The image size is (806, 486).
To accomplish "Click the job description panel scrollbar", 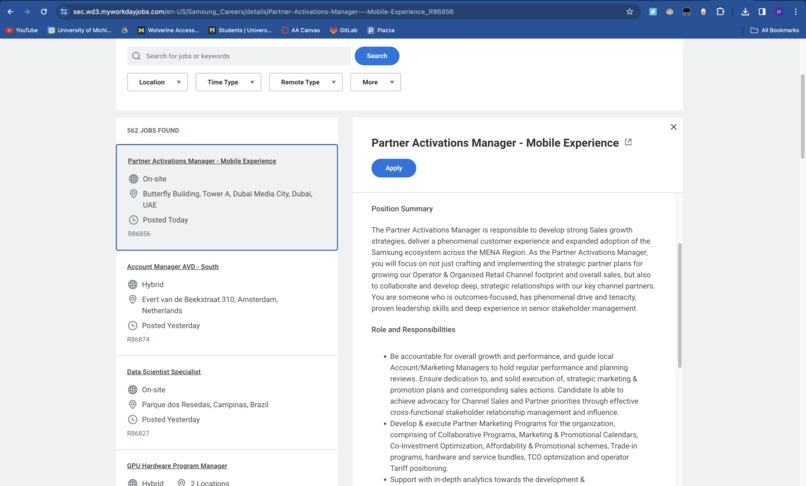I will (680, 305).
